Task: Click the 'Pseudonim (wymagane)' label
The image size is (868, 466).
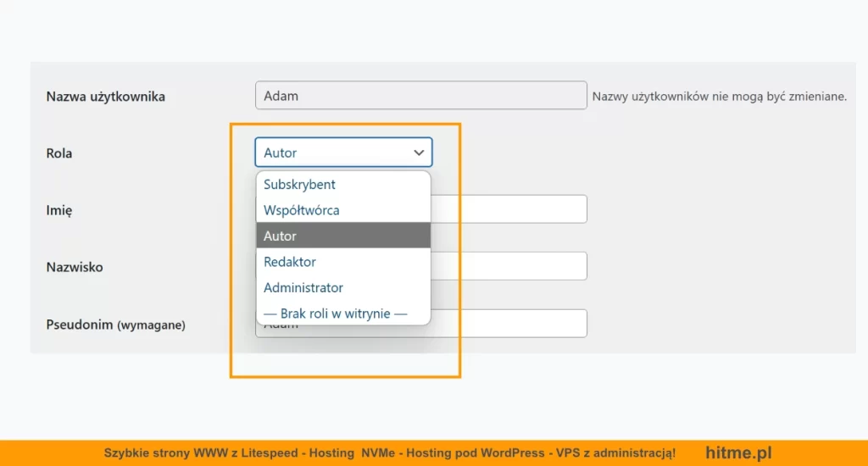Action: click(115, 325)
